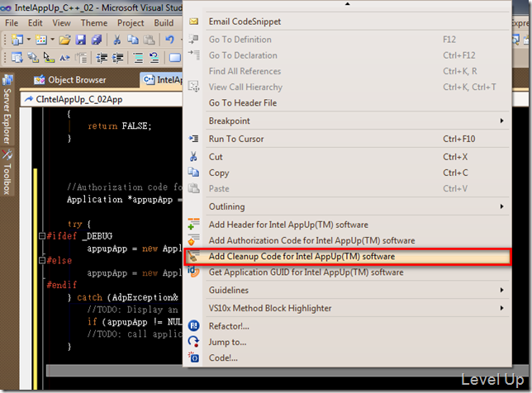Choose Refactor!... menu entry
Image resolution: width=532 pixels, height=393 pixels.
347,326
